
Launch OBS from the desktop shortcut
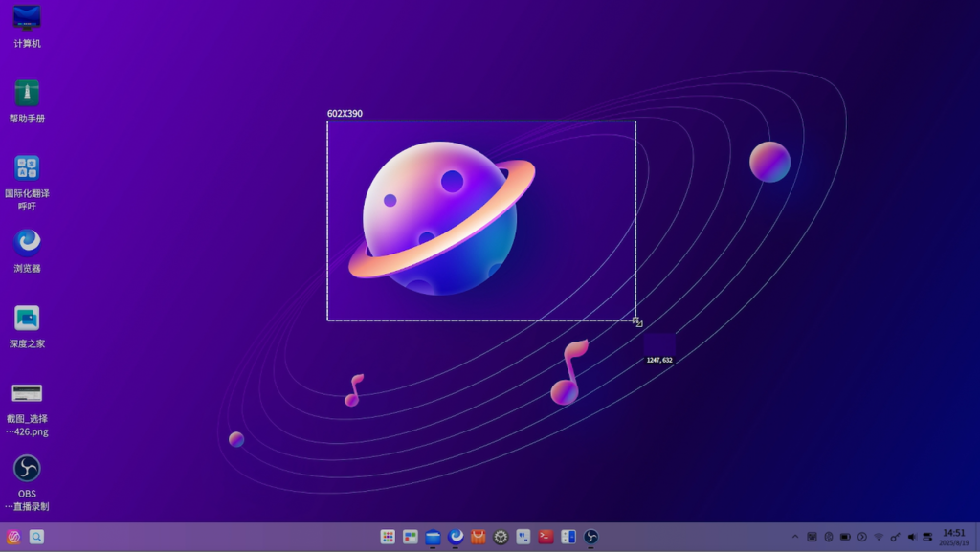point(27,468)
